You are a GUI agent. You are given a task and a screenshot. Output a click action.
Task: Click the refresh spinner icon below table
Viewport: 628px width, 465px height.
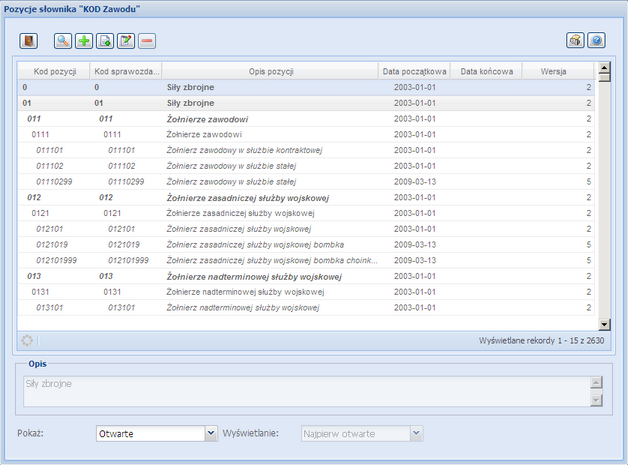click(27, 340)
